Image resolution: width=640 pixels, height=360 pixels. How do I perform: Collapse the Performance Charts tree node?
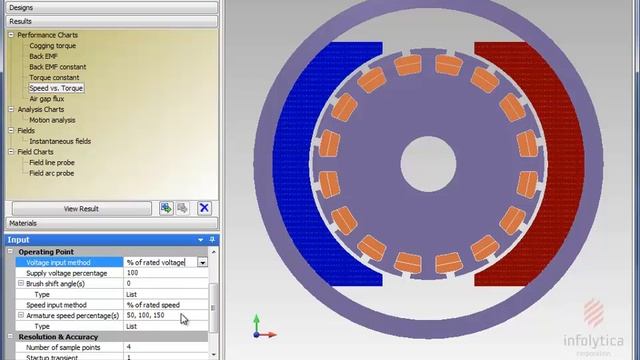pyautogui.click(x=11, y=35)
